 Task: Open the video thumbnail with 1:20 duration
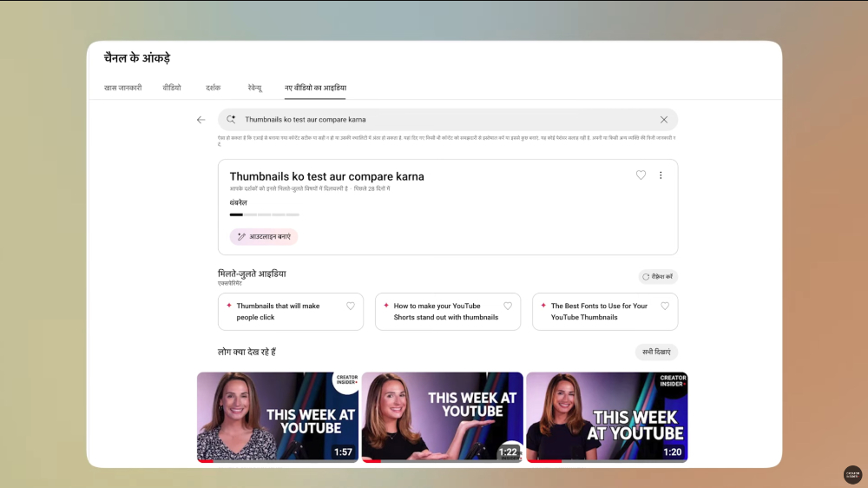click(x=607, y=417)
